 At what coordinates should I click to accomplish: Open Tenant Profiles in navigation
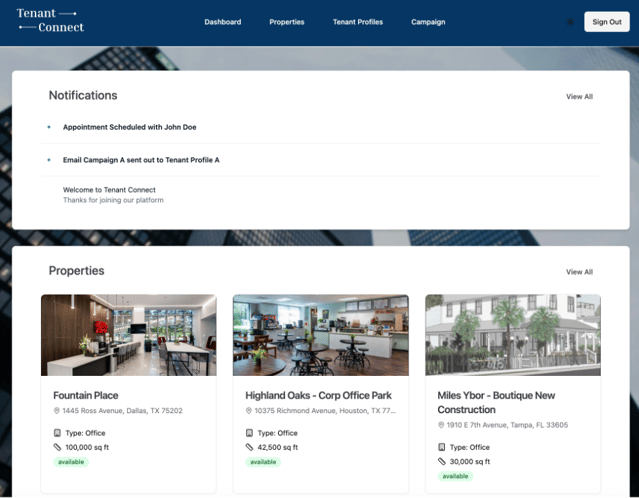(x=358, y=22)
